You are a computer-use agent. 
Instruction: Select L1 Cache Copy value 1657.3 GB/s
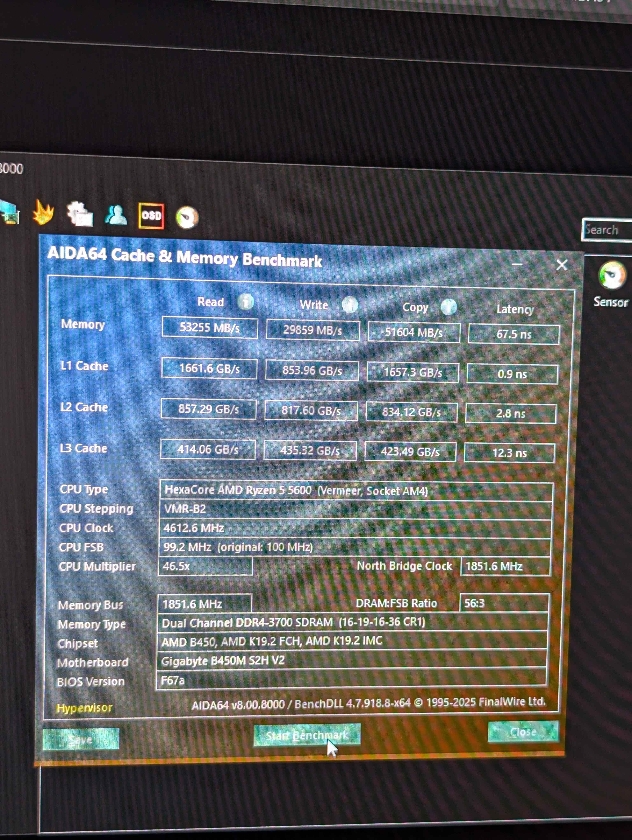(413, 372)
